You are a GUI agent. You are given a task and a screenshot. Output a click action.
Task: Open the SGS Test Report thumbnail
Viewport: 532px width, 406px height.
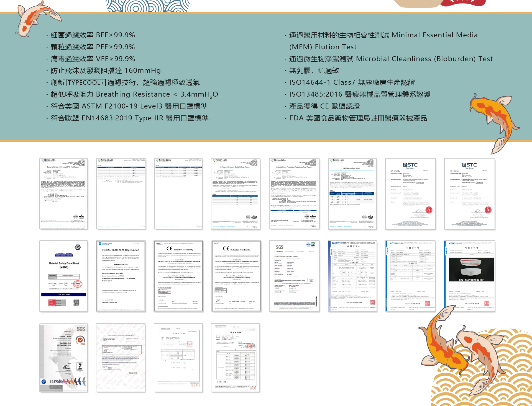[x=294, y=276]
